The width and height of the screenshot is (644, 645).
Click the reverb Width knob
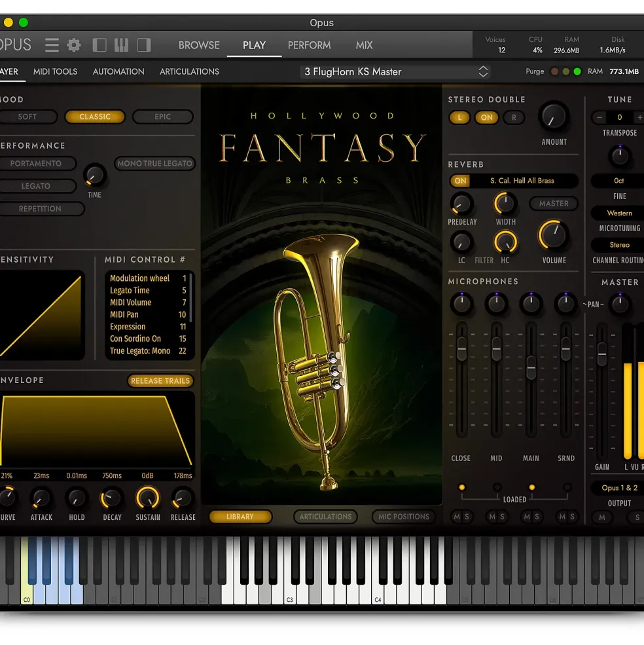(x=505, y=203)
